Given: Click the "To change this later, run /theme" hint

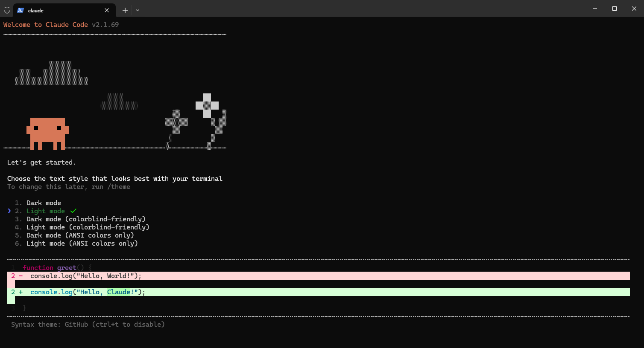Looking at the screenshot, I should click(x=69, y=187).
